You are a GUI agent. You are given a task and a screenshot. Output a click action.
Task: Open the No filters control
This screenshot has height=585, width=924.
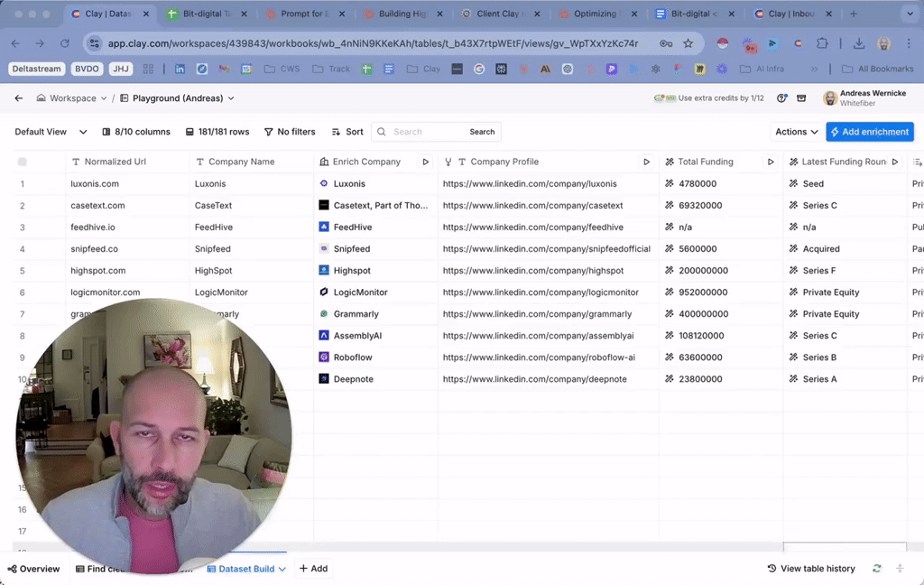[x=290, y=132]
